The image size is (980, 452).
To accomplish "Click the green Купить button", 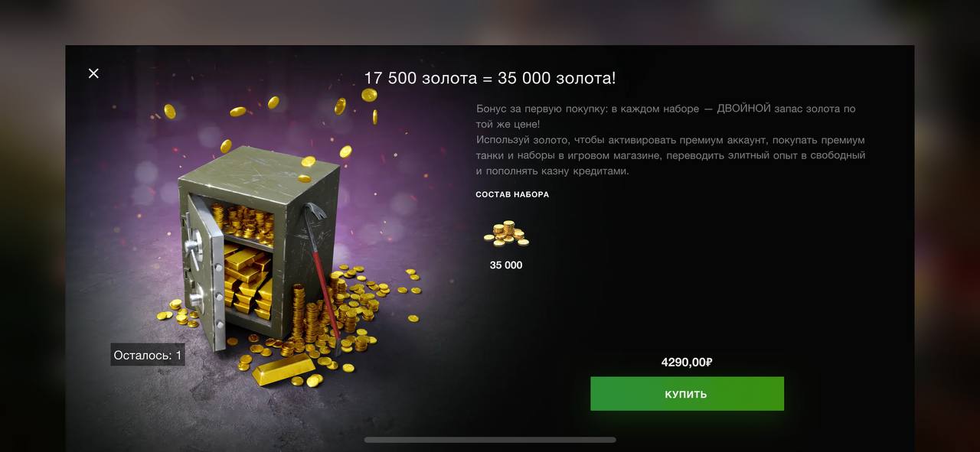I will (x=687, y=394).
